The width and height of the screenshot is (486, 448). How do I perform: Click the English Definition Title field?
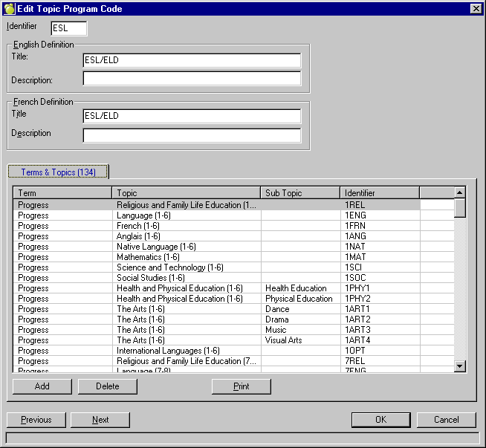click(x=192, y=60)
